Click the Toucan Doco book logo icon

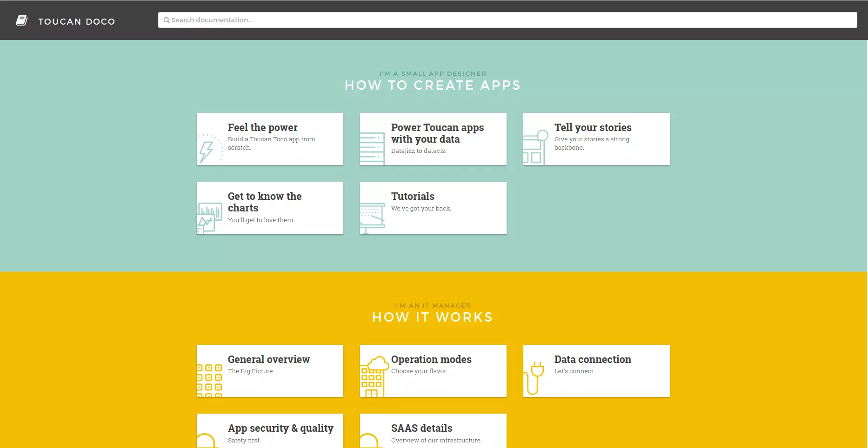[21, 20]
